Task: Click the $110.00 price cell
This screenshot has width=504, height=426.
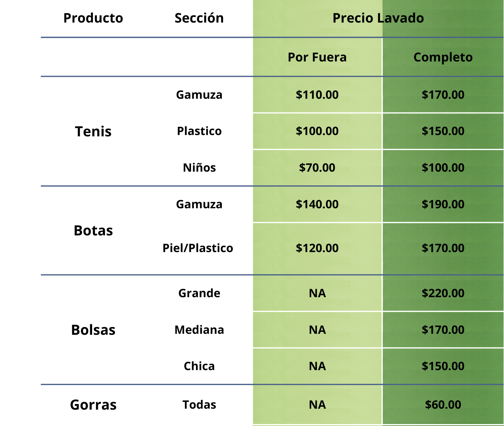Action: click(317, 95)
